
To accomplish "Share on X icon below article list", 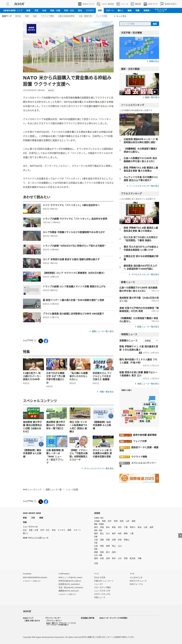I will (41, 341).
